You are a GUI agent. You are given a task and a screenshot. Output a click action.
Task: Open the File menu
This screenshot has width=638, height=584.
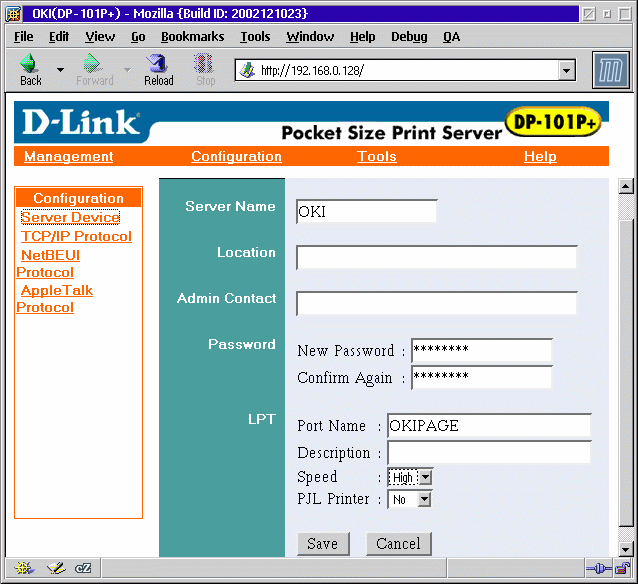coord(24,37)
